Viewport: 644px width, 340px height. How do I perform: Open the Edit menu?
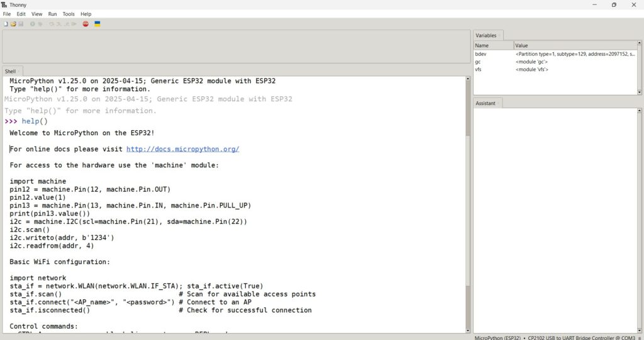[21, 14]
